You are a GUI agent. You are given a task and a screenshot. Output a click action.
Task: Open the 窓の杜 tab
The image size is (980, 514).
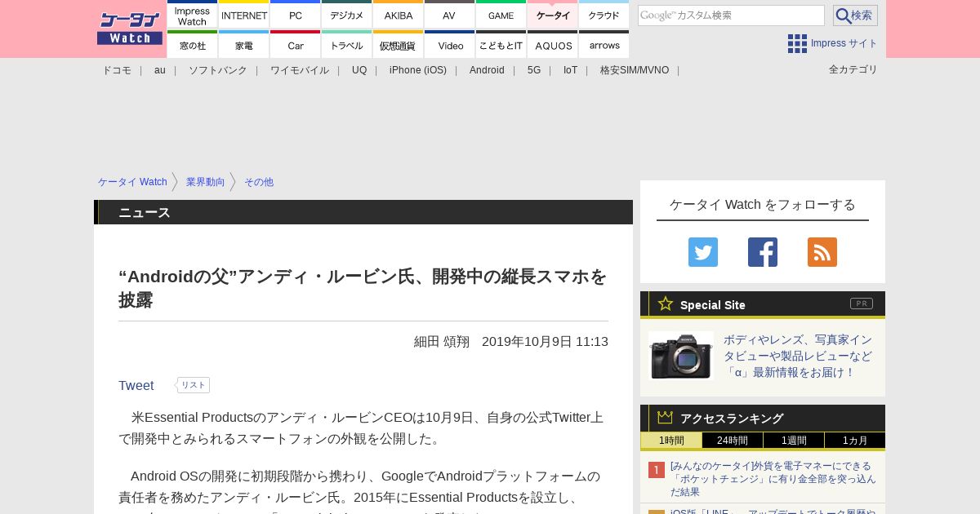coord(193,45)
